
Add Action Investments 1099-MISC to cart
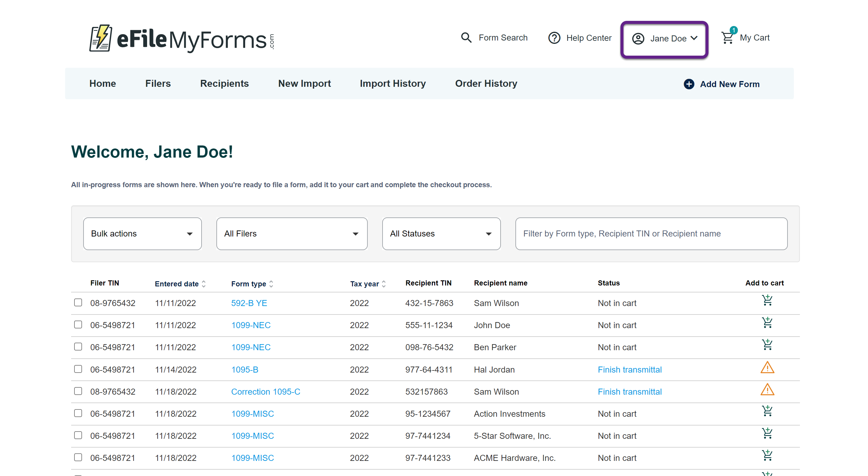[767, 411]
